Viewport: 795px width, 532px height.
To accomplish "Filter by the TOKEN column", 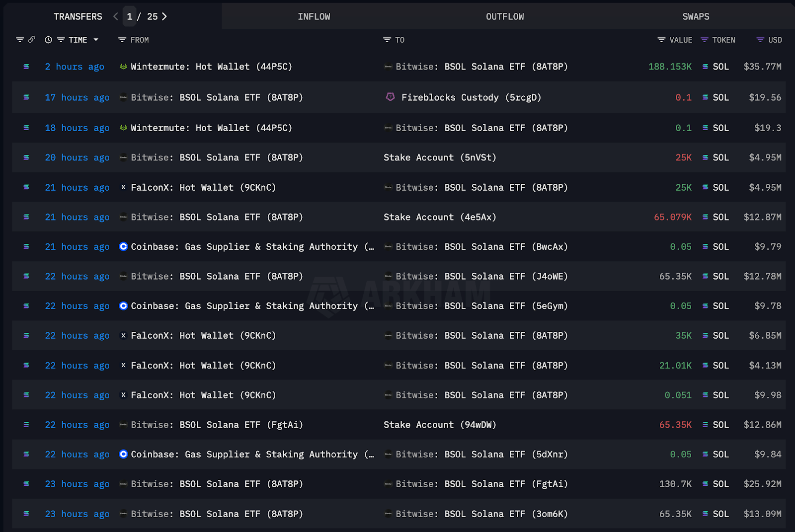I will 705,40.
